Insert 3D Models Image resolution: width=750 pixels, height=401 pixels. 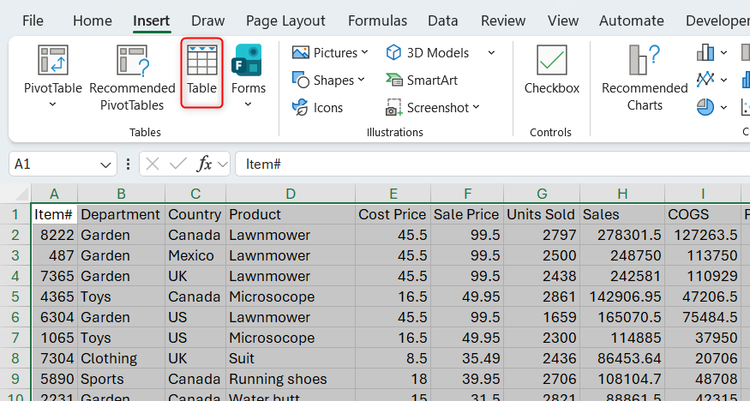click(x=428, y=53)
